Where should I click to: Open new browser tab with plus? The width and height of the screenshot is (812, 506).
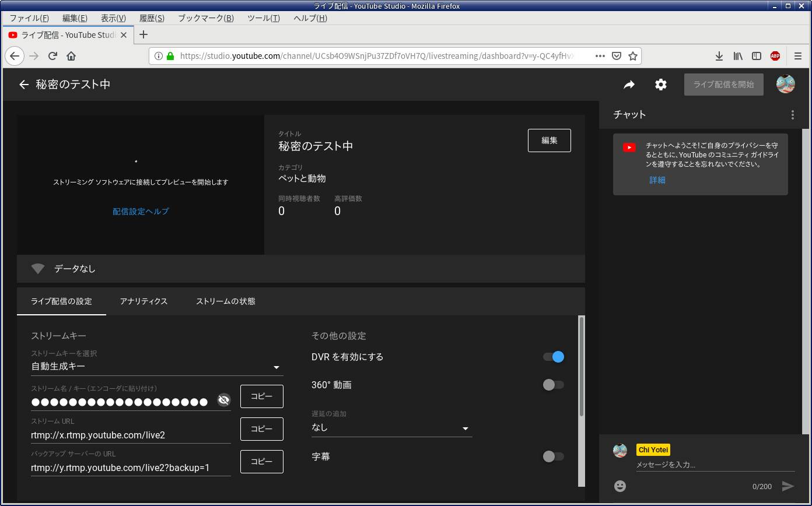(x=143, y=34)
